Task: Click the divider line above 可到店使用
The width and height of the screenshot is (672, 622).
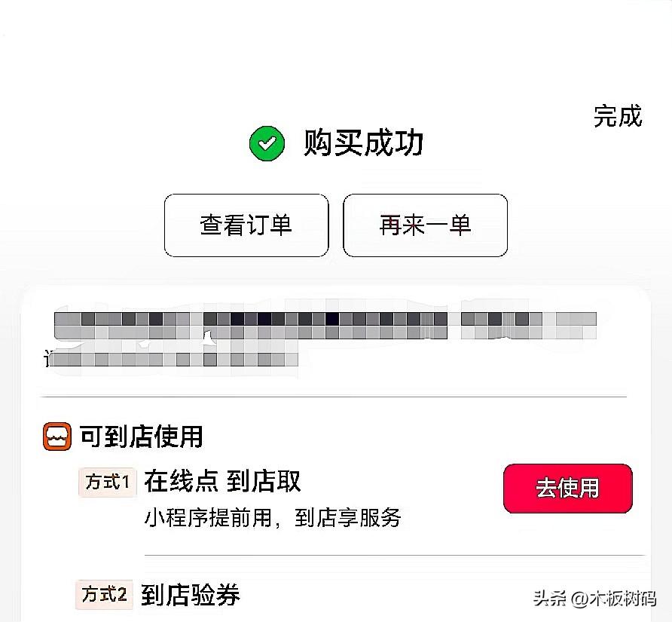Action: 334,397
